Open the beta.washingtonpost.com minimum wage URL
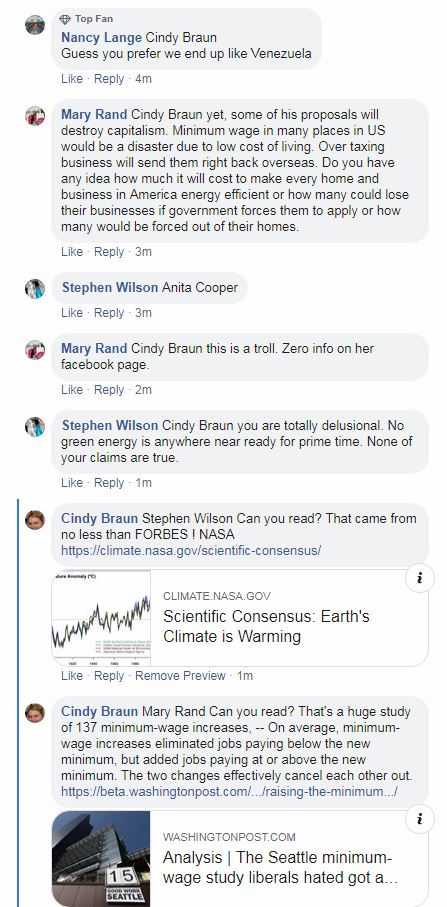 [x=229, y=791]
